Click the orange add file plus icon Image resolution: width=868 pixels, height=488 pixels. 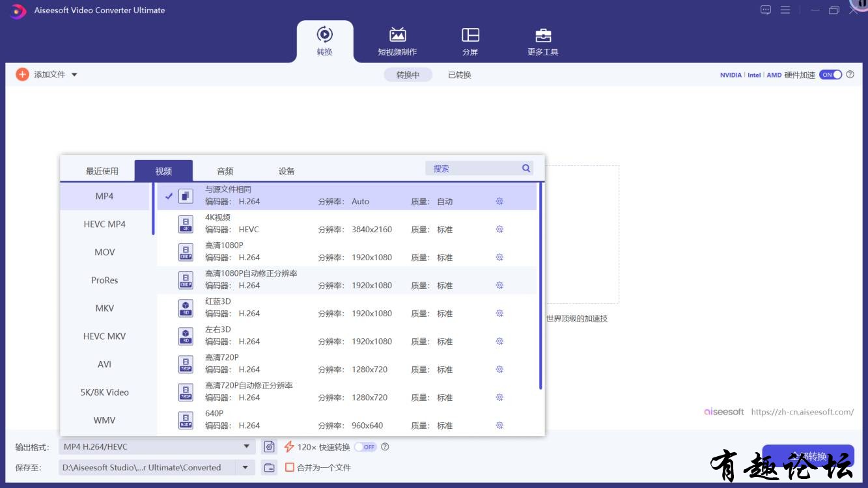22,75
